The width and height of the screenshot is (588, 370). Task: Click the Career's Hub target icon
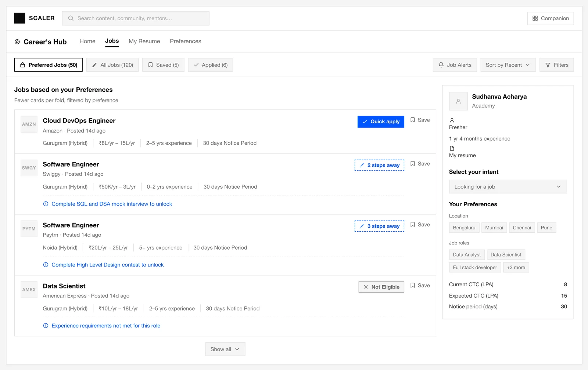17,42
